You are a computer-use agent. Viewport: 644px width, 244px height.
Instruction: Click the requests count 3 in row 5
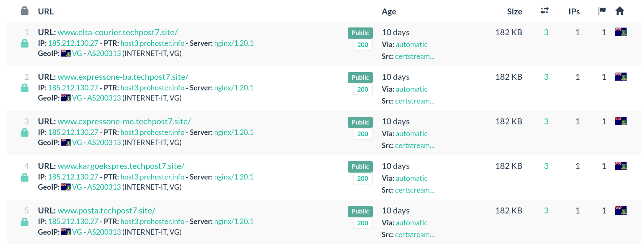pyautogui.click(x=546, y=210)
